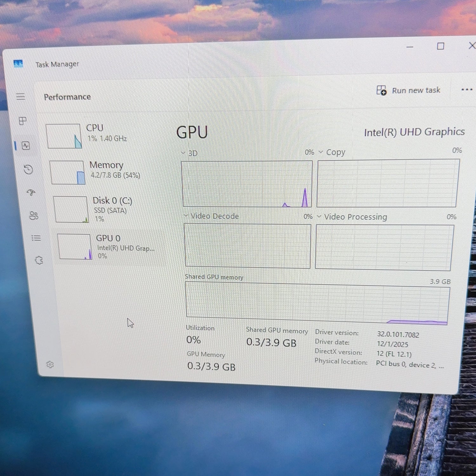Click the Performance page title
Viewport: 476px width, 476px height.
tap(67, 97)
